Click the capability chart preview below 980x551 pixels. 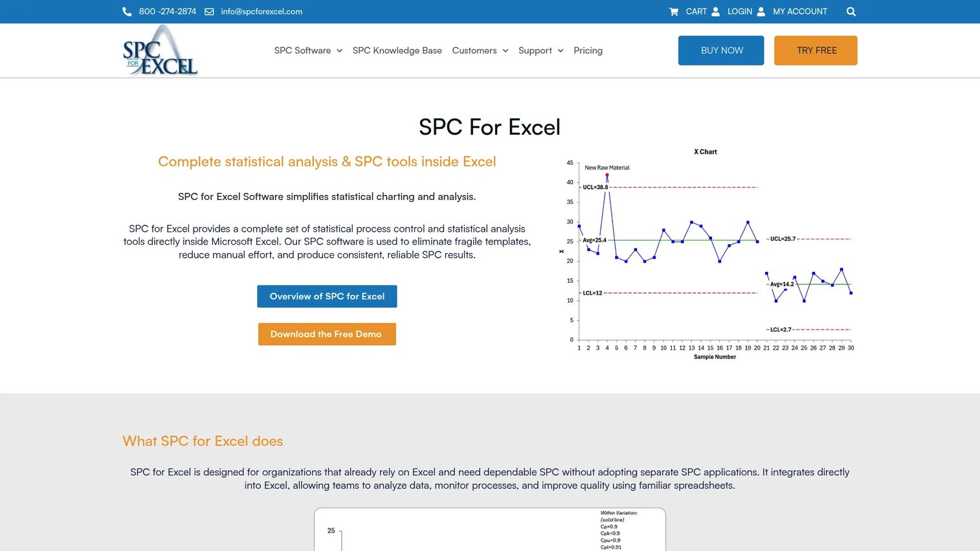(490, 530)
